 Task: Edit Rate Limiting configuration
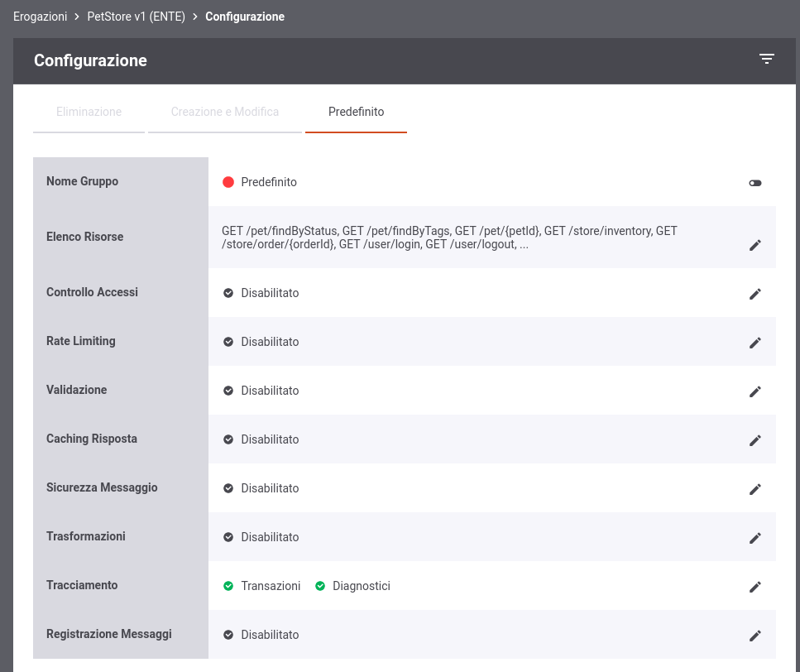pos(755,343)
